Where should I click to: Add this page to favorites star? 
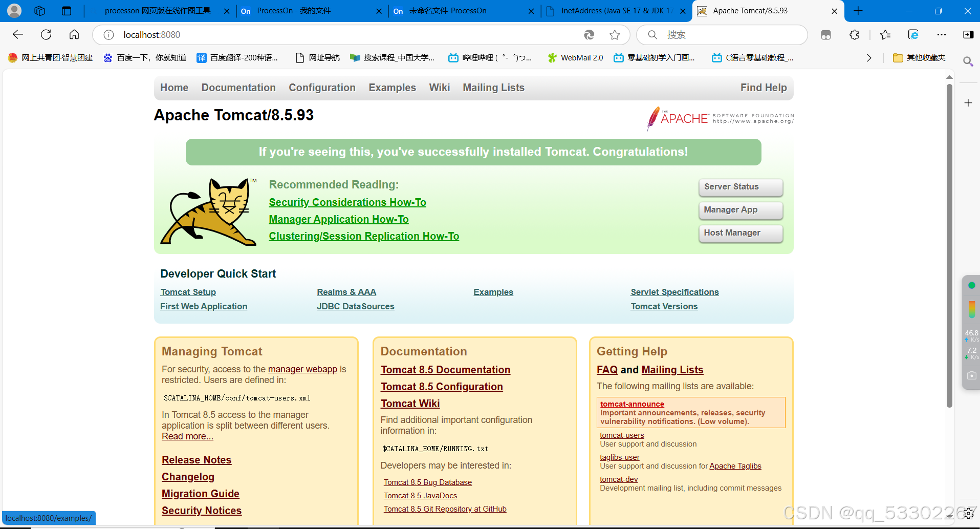pos(615,34)
